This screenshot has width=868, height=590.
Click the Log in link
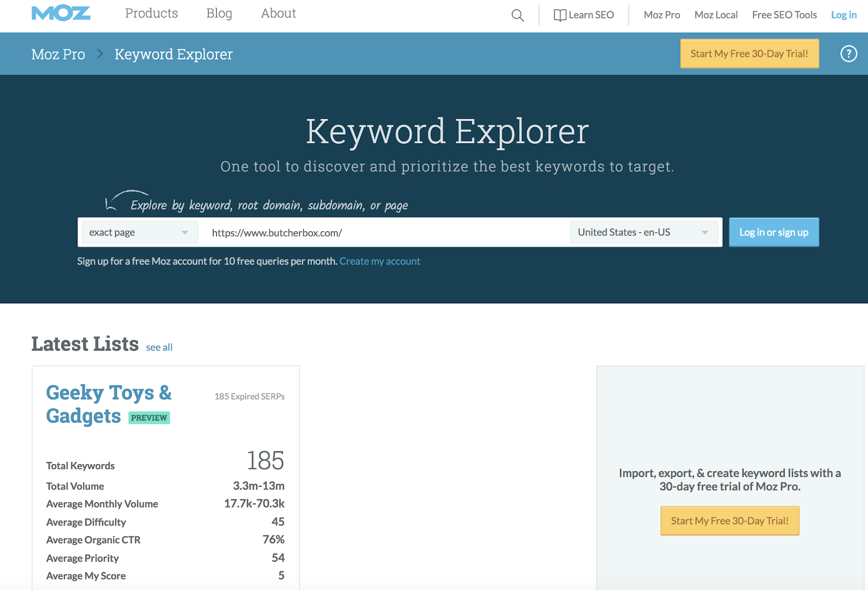click(844, 15)
